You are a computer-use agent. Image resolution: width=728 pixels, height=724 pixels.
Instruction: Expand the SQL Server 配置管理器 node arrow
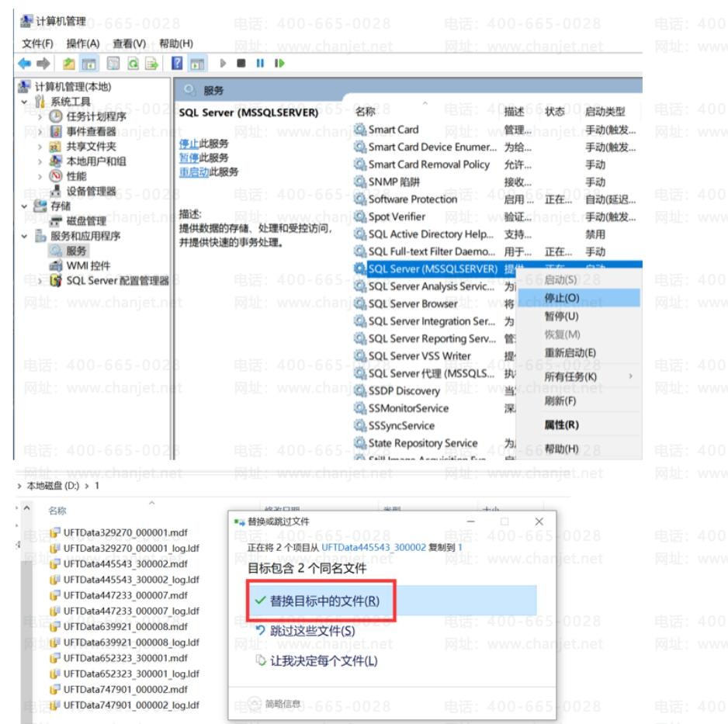(40, 281)
